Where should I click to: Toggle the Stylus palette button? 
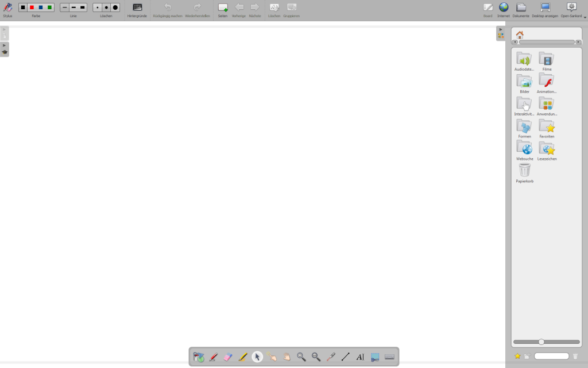click(7, 9)
